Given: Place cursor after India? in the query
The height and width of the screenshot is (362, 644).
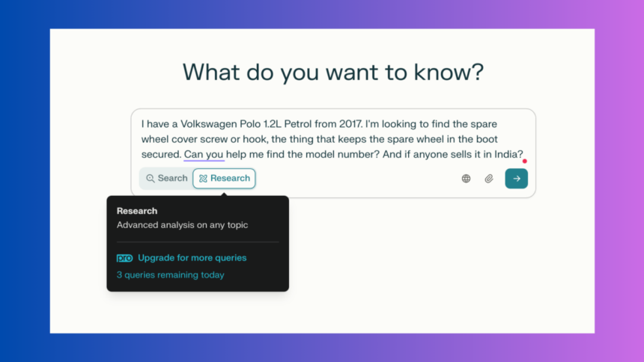Looking at the screenshot, I should (523, 154).
